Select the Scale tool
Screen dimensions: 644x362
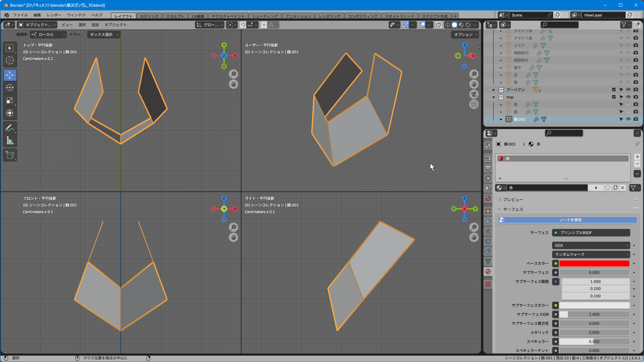[x=10, y=101]
